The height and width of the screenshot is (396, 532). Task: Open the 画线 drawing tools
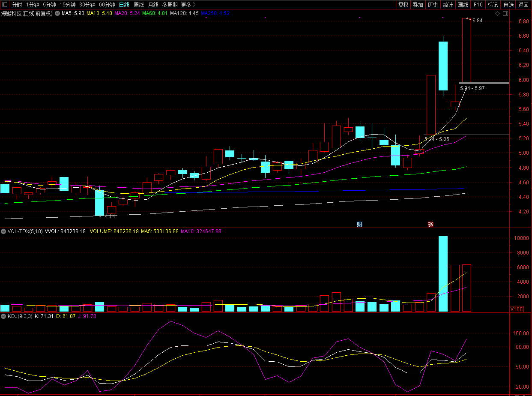tap(463, 5)
